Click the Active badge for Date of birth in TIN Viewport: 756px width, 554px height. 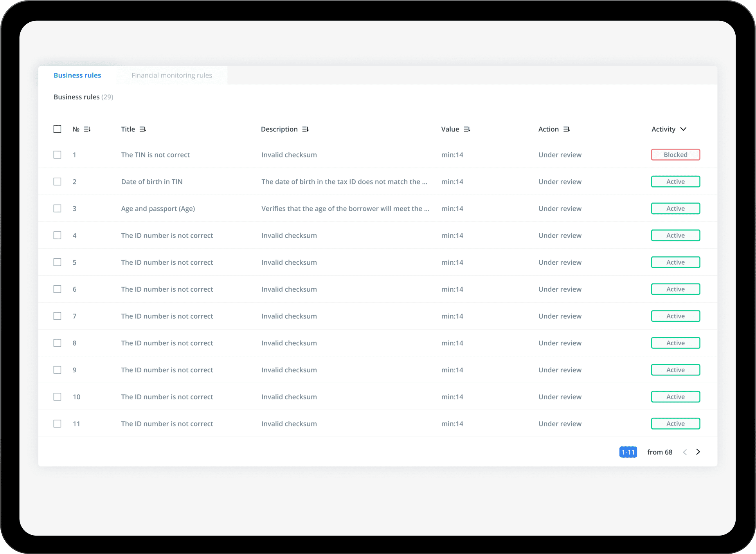click(675, 182)
